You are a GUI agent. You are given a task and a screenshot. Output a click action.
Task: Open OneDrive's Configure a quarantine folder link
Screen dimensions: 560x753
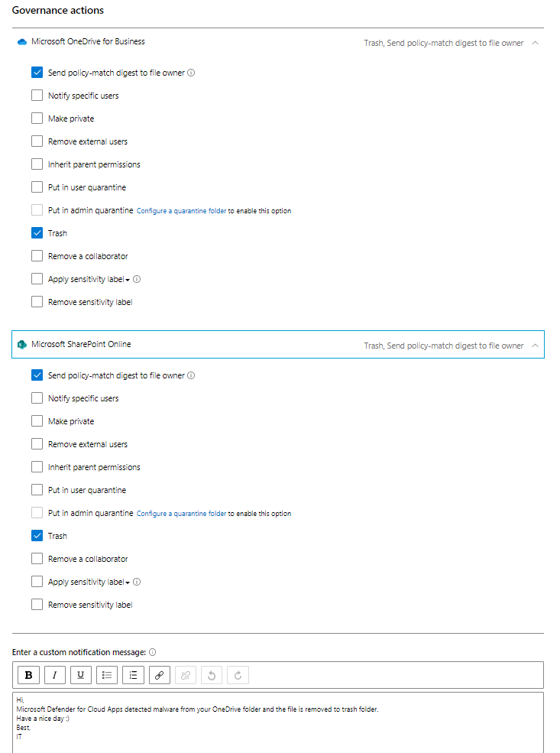181,211
